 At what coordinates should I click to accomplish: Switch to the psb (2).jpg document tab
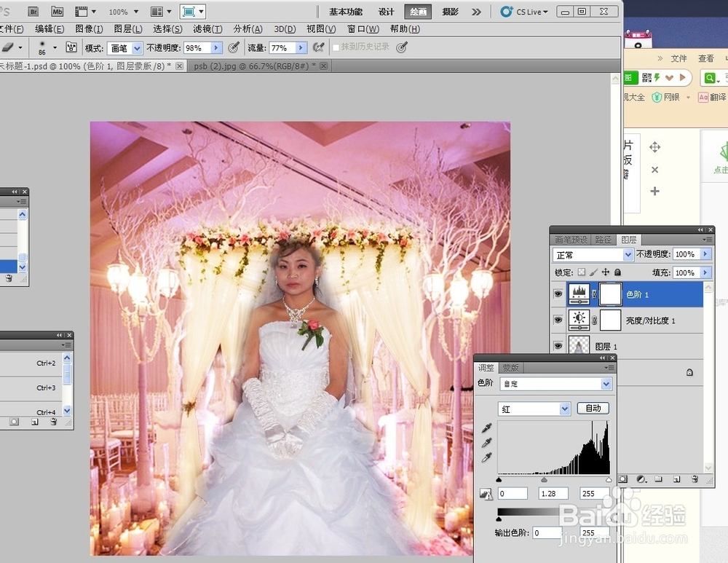254,66
